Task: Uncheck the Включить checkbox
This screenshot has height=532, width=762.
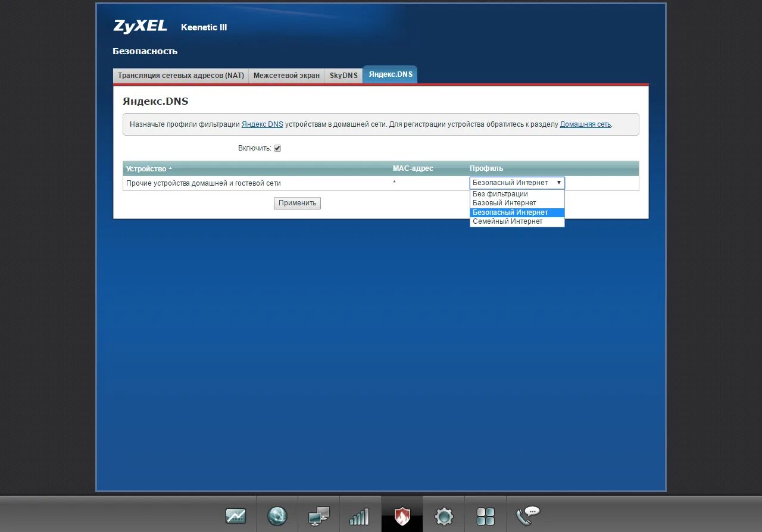Action: pyautogui.click(x=277, y=148)
